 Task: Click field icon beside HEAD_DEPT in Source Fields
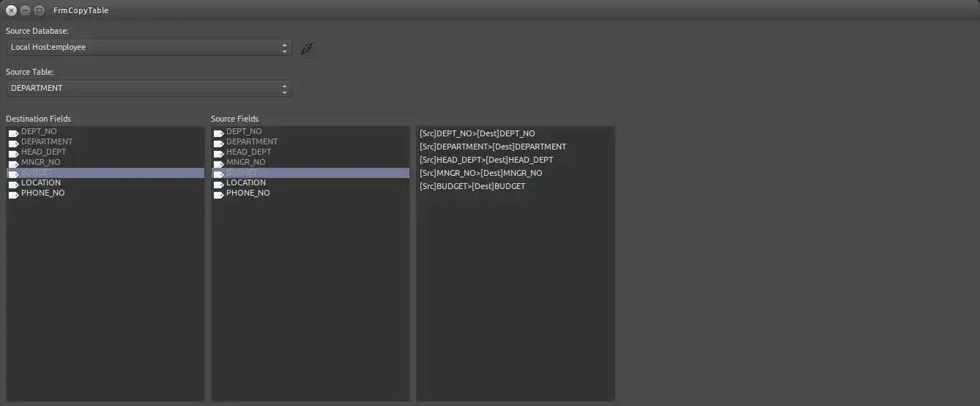click(219, 153)
